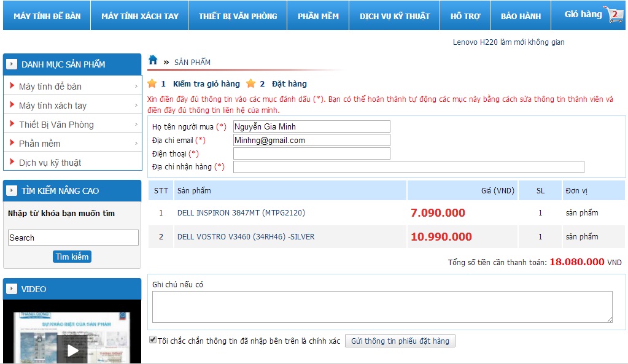Submit order with Gửi thông tin phiếu đặt hàng
The height and width of the screenshot is (364, 628).
pos(400,341)
